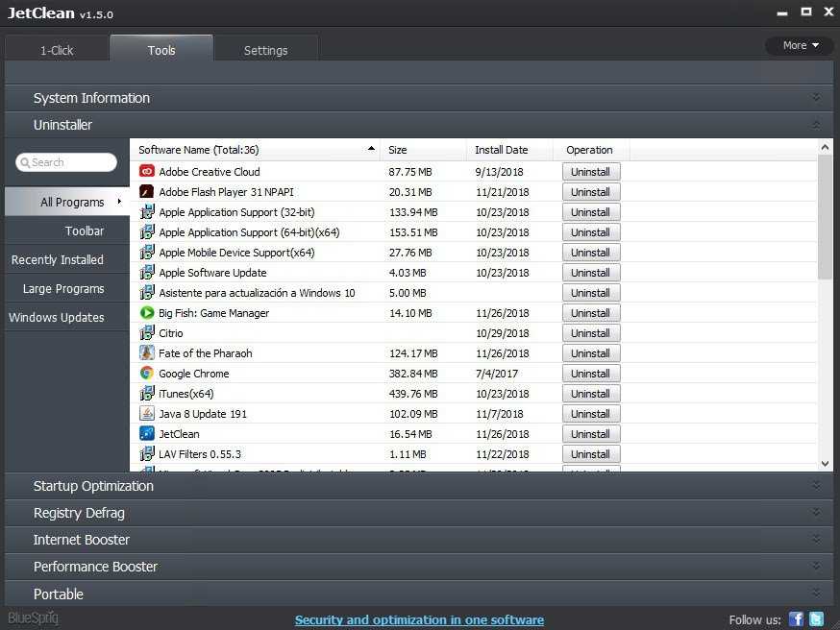The image size is (840, 630).
Task: Select the Large Programs filter
Action: pos(63,289)
